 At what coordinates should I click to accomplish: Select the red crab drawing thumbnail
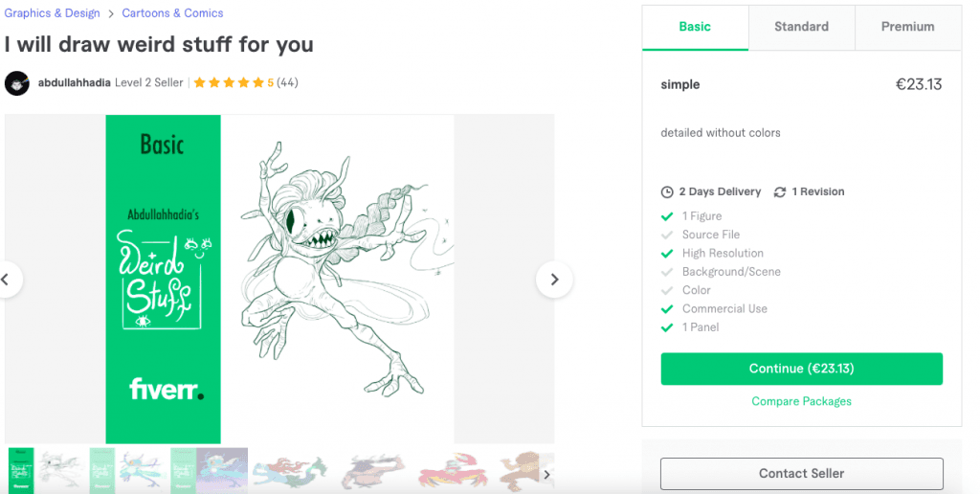coord(453,469)
